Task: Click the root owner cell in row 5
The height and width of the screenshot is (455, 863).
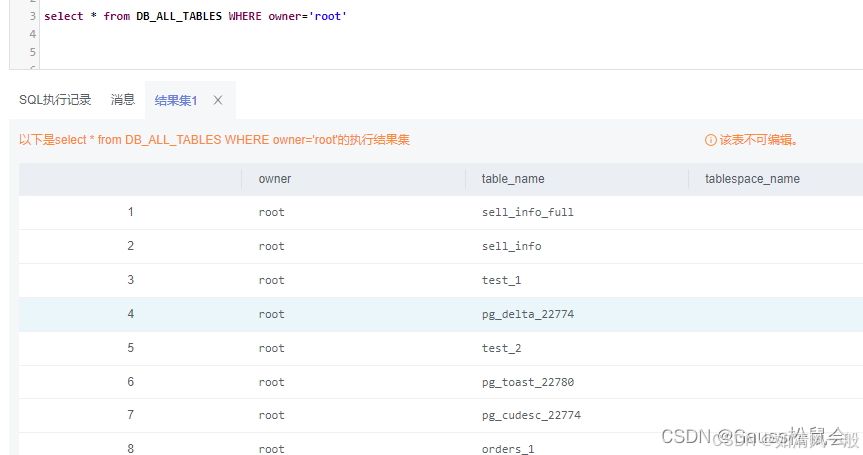Action: pyautogui.click(x=271, y=348)
